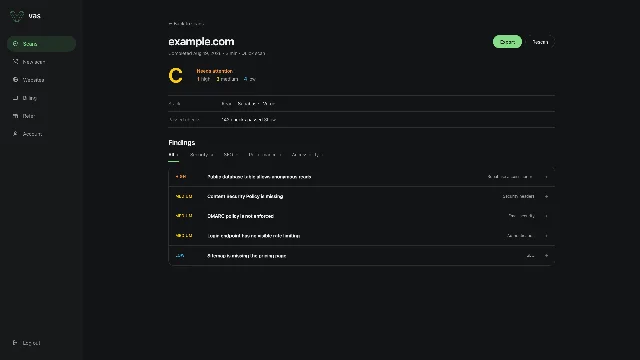Image resolution: width=640 pixels, height=360 pixels.
Task: Log out using the sidebar item
Action: click(41, 343)
